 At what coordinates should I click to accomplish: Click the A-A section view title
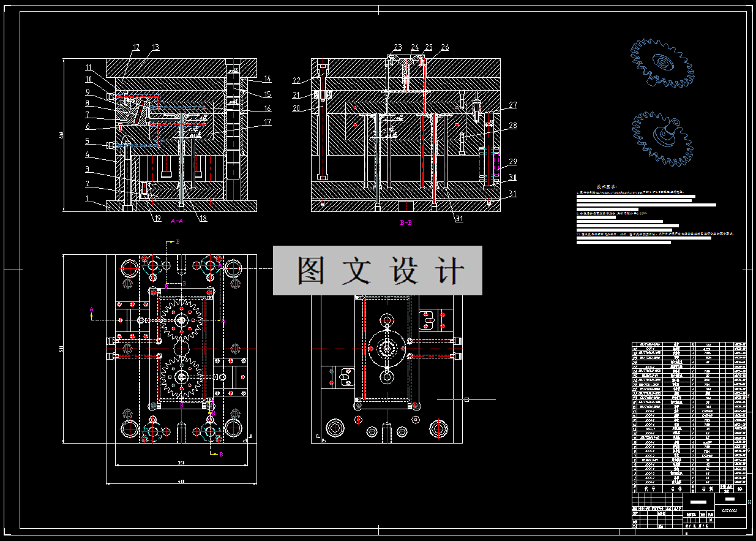(177, 220)
